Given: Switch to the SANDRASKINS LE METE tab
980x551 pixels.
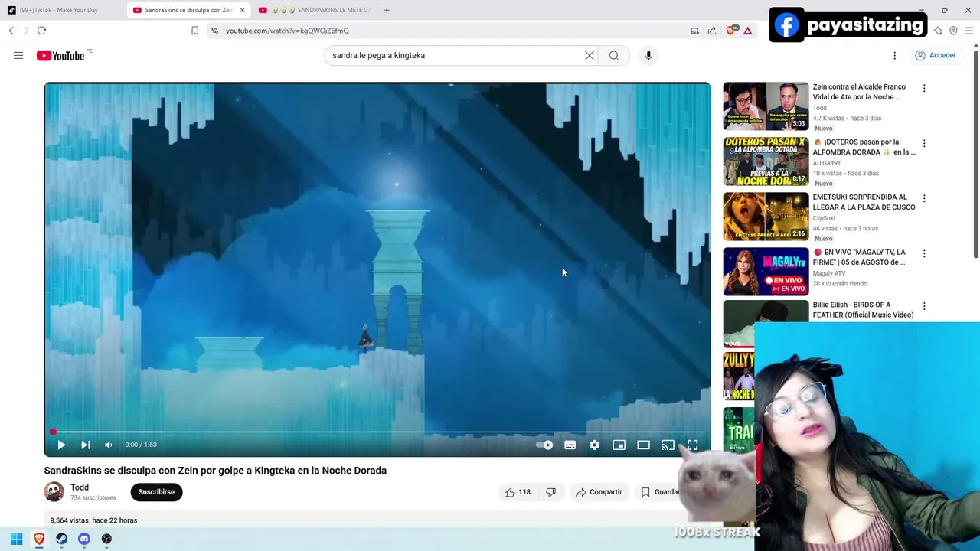Looking at the screenshot, I should 315,10.
